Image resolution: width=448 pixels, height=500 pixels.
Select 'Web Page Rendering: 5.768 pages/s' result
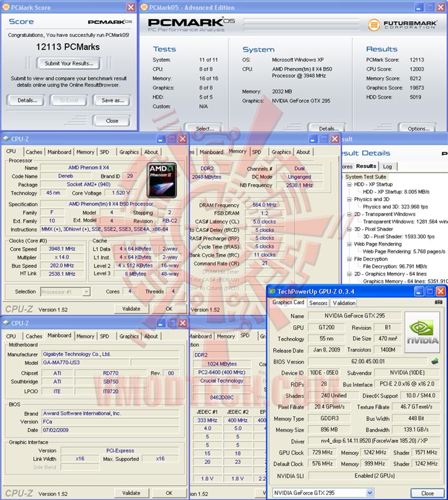[x=404, y=251]
